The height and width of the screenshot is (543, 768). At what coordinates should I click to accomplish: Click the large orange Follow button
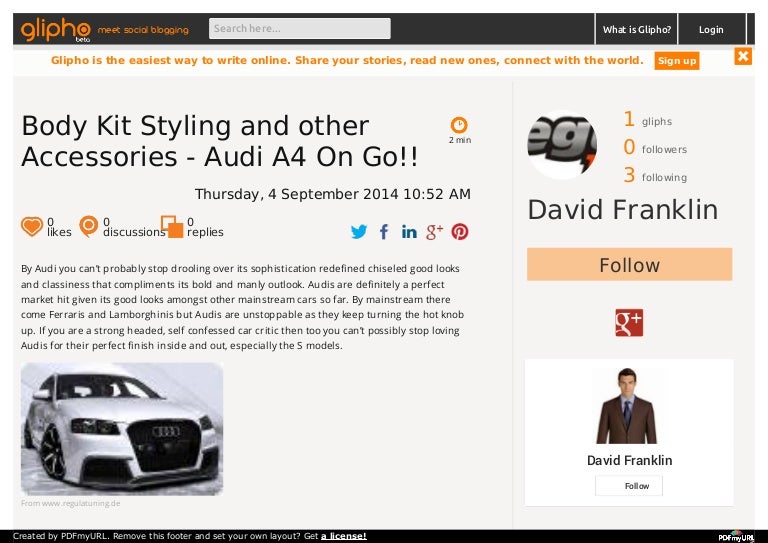tap(629, 264)
